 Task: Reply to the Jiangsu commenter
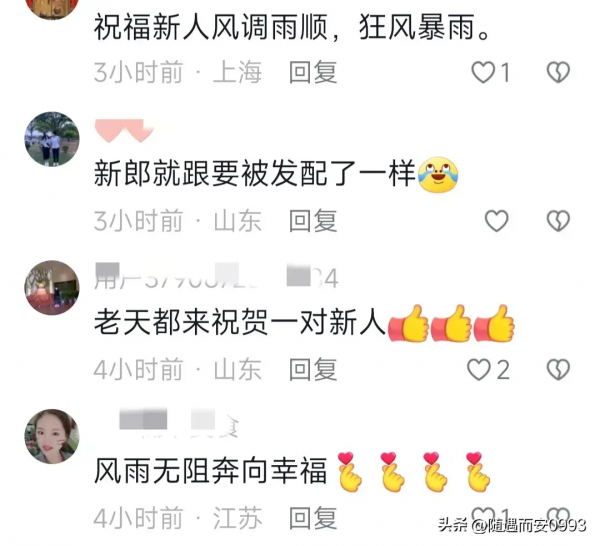(313, 518)
